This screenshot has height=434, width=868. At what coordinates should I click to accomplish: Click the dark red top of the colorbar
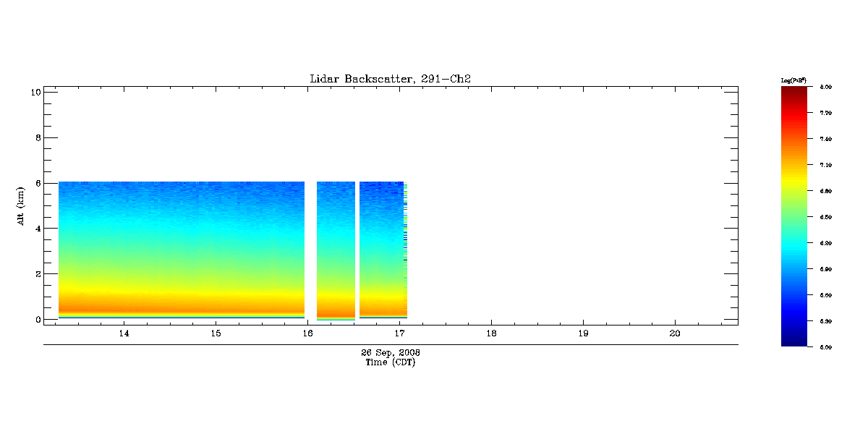pos(793,91)
